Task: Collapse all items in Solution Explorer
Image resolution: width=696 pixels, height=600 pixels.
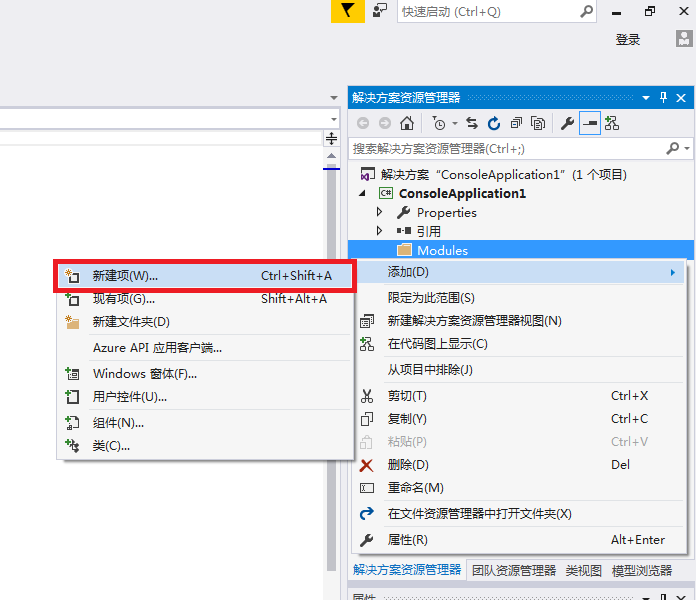Action: pos(516,123)
